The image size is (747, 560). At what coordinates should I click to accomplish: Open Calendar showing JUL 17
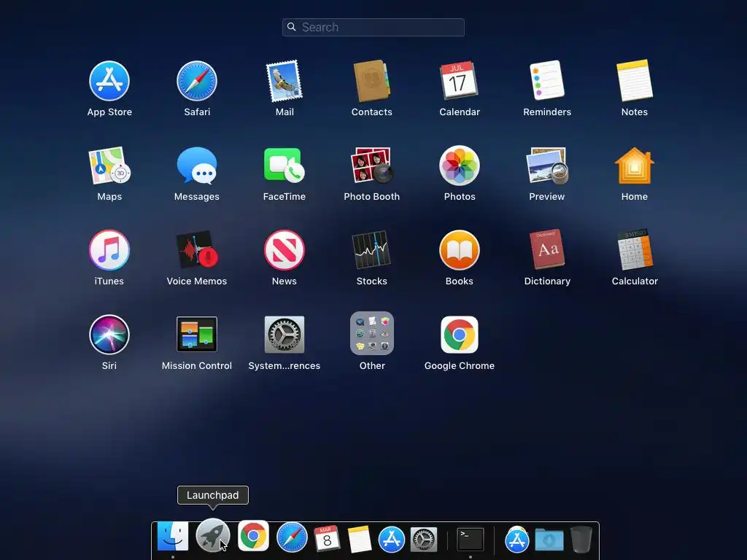[459, 80]
